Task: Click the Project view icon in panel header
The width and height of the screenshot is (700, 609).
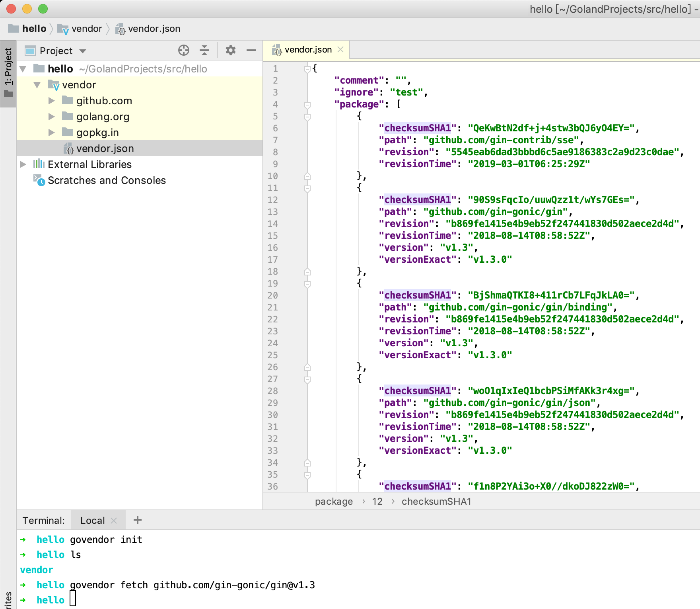Action: click(x=30, y=51)
